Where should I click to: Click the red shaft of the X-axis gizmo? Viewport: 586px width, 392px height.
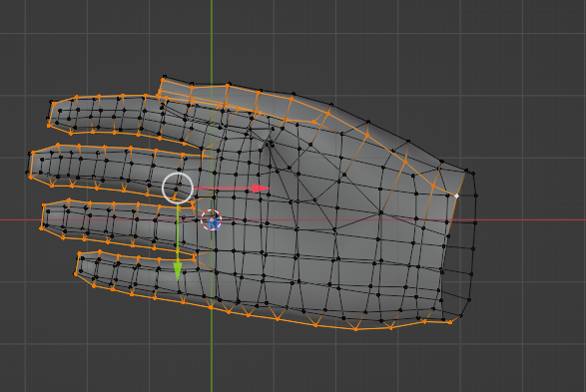pos(223,189)
